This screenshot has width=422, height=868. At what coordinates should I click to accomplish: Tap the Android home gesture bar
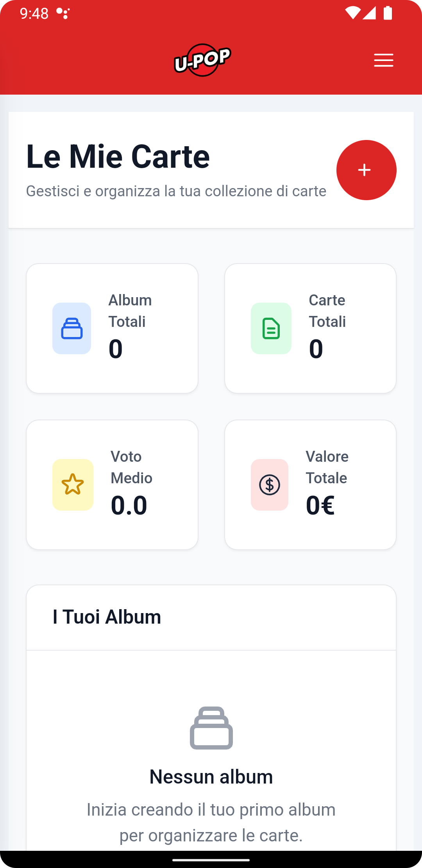coord(211,860)
